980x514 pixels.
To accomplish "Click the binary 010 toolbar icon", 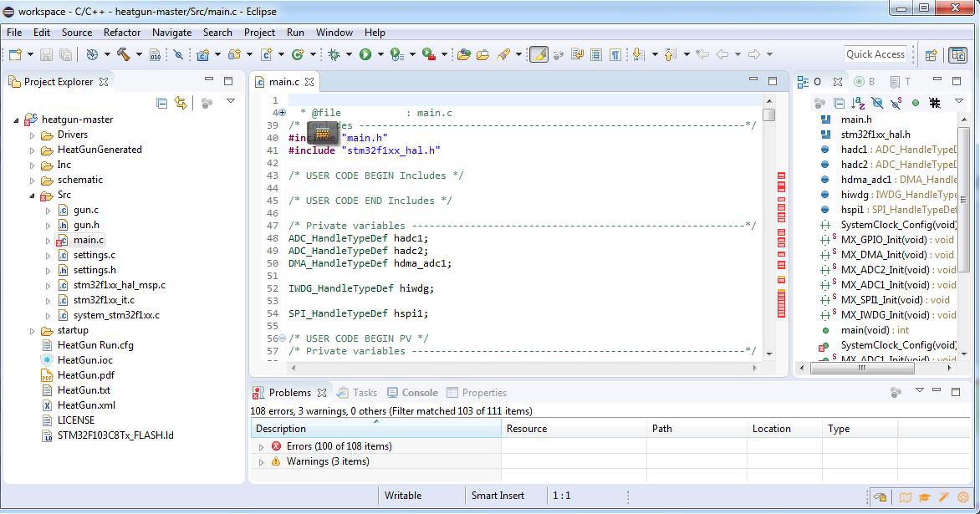I will point(155,55).
